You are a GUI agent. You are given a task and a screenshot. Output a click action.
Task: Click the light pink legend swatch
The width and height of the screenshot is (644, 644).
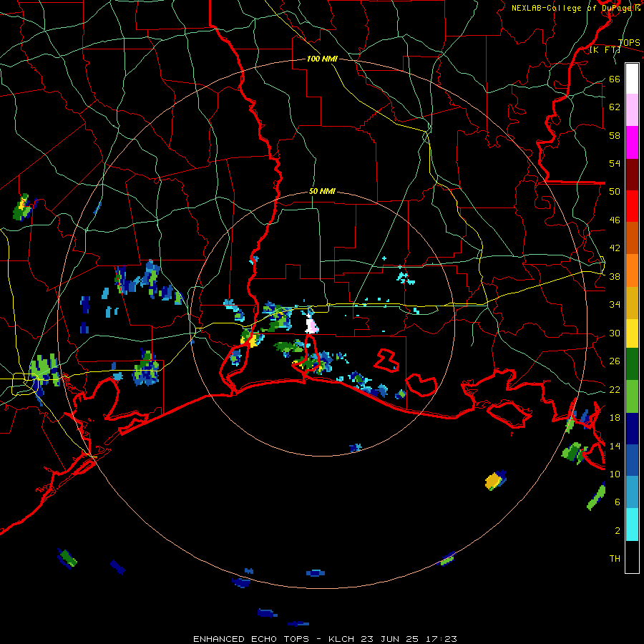pyautogui.click(x=632, y=110)
